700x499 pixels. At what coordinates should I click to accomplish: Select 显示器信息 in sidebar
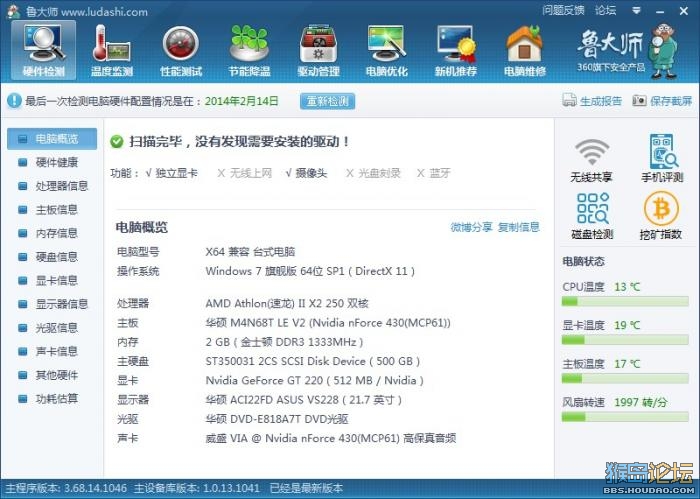(52, 304)
